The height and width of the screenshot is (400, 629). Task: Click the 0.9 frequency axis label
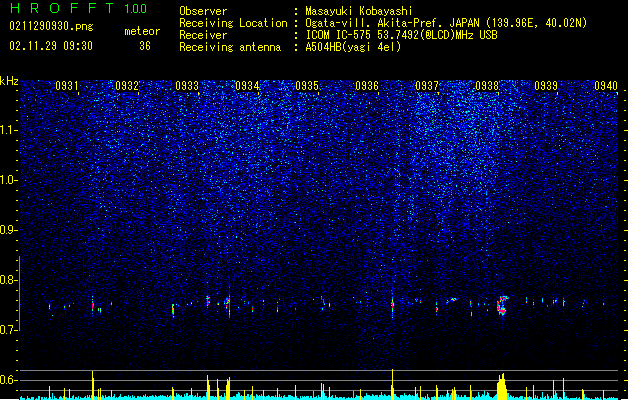[x=9, y=230]
